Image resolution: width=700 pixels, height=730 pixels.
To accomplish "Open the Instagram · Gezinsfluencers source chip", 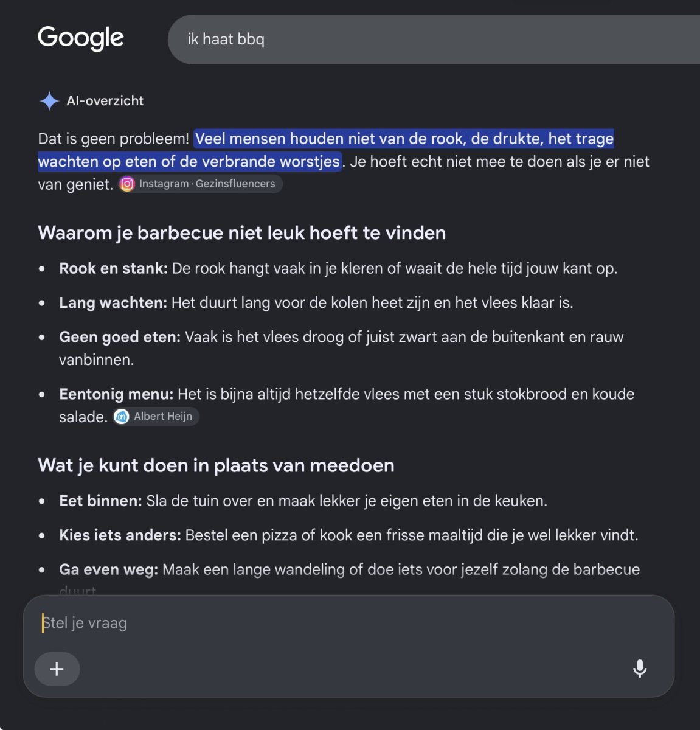I will [x=201, y=184].
